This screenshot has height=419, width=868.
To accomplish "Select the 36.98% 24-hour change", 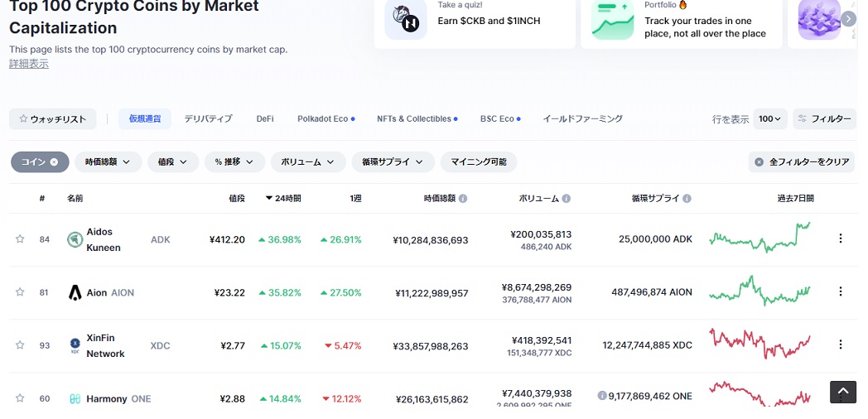I will pyautogui.click(x=280, y=239).
